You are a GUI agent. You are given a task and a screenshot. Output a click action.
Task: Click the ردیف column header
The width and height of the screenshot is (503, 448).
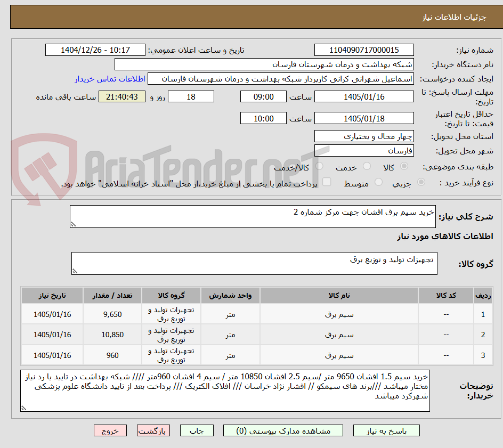(x=483, y=295)
